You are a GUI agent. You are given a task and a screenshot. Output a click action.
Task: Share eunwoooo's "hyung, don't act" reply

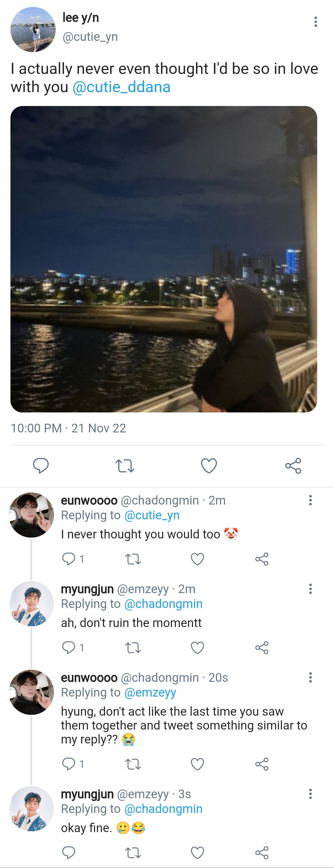262,764
